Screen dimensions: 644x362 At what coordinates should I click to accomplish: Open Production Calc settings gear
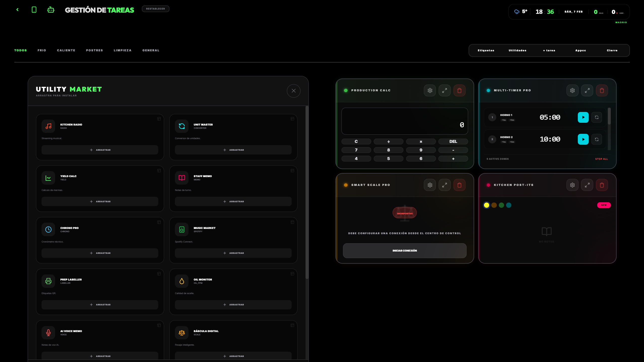(430, 90)
